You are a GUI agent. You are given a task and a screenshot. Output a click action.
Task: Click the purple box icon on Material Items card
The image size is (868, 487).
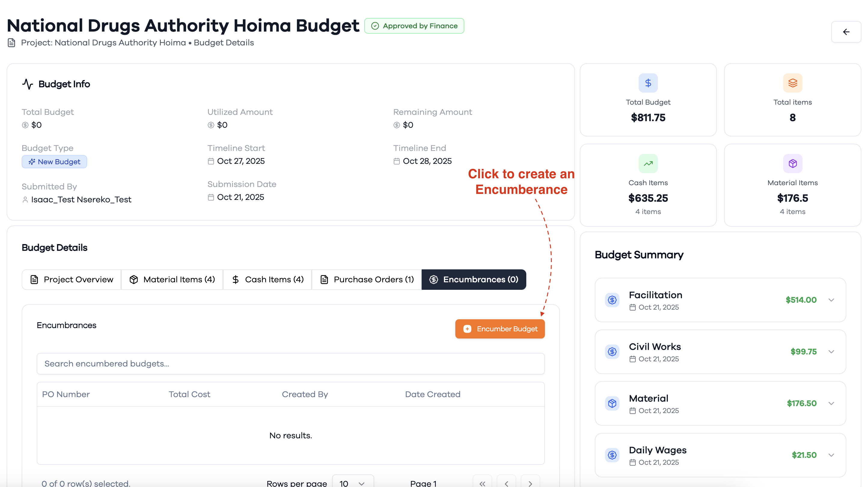pos(792,164)
